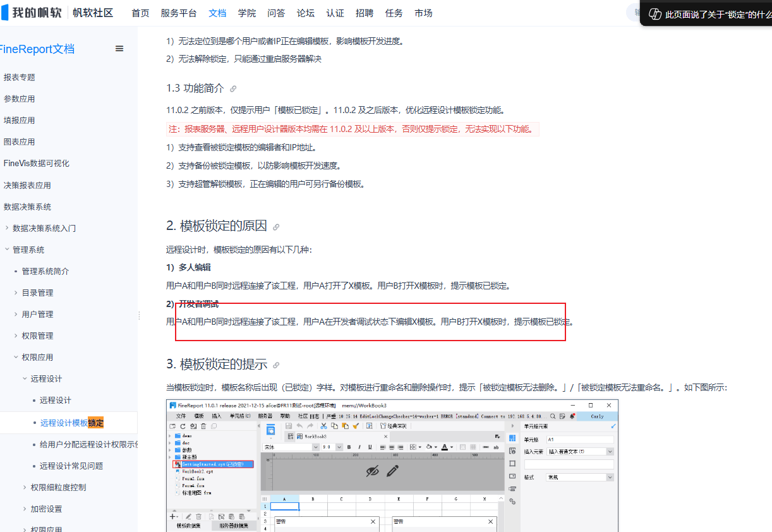Select 任务 in the top navigation
772x532 pixels.
point(394,13)
